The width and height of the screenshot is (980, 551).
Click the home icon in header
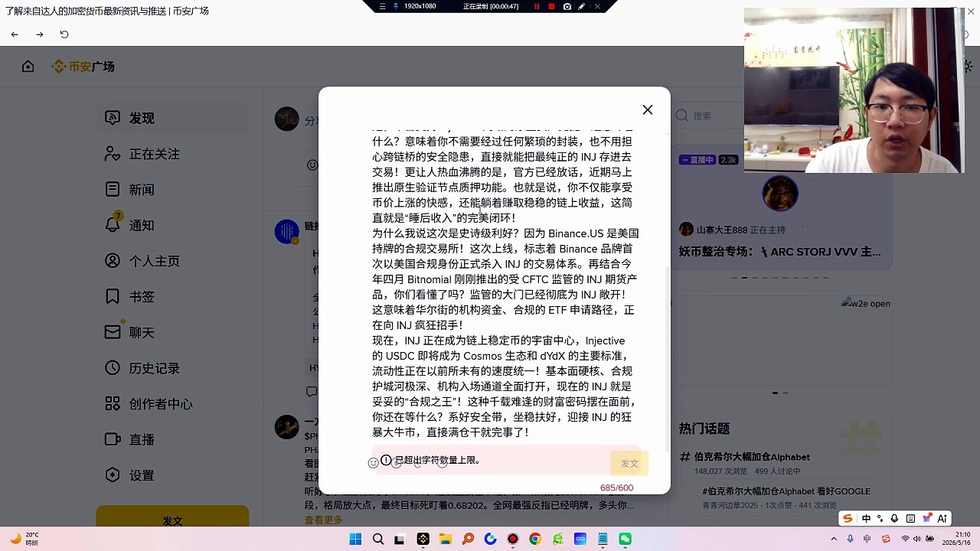(x=28, y=67)
